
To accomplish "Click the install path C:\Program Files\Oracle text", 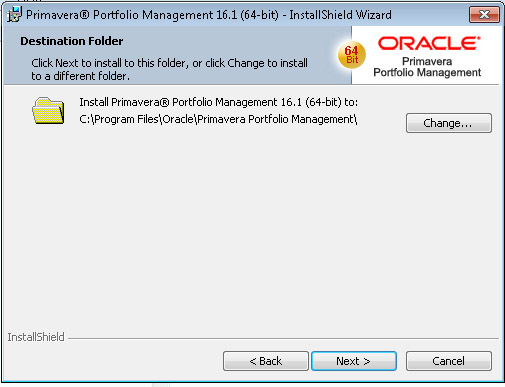I will point(218,119).
